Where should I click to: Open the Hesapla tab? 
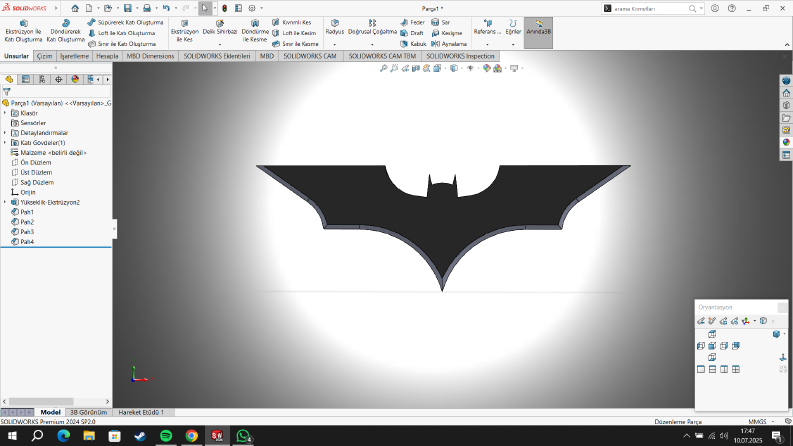[x=107, y=56]
